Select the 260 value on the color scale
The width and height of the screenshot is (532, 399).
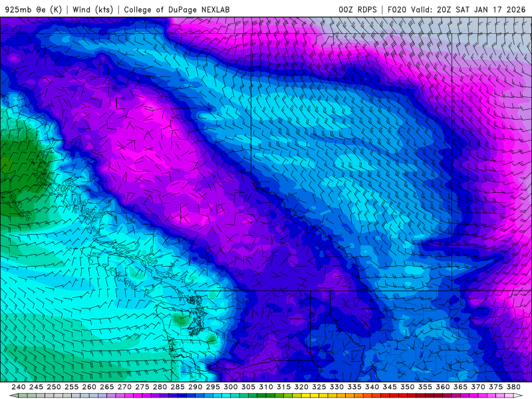click(89, 387)
